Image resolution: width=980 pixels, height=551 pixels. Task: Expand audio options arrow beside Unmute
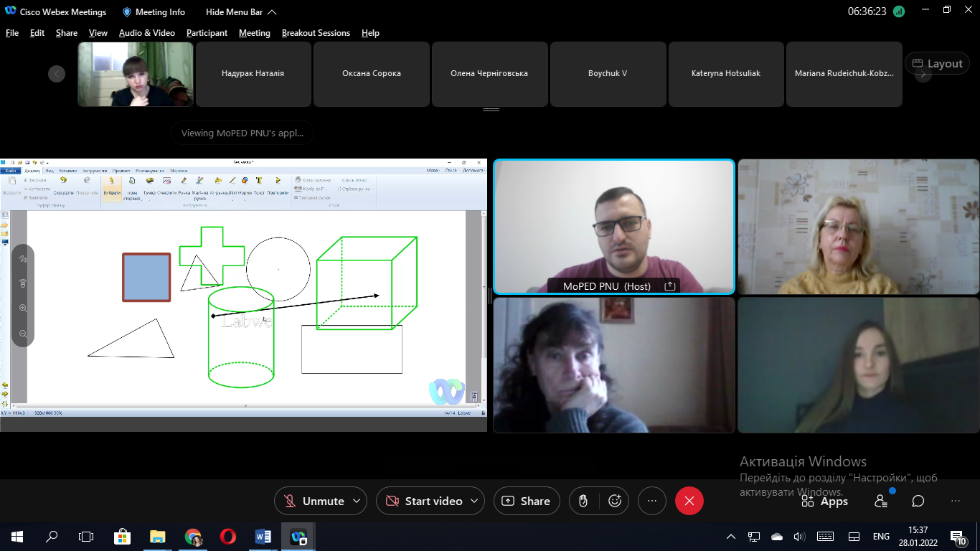pyautogui.click(x=355, y=501)
